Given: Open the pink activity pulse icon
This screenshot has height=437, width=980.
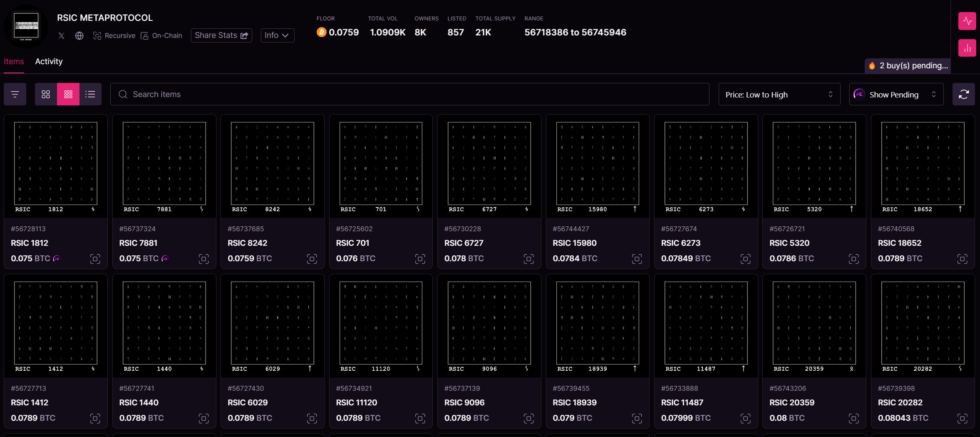Looking at the screenshot, I should coord(967,21).
